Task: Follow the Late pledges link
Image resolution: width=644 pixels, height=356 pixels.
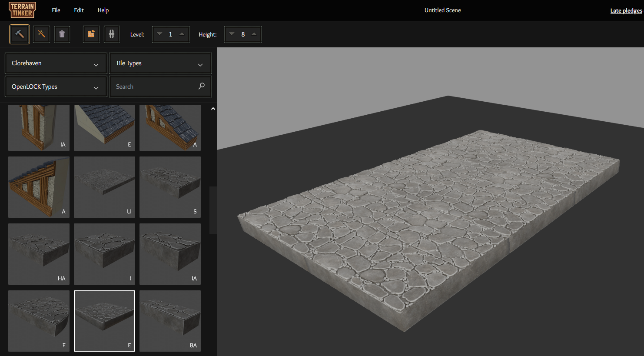Action: click(x=626, y=10)
